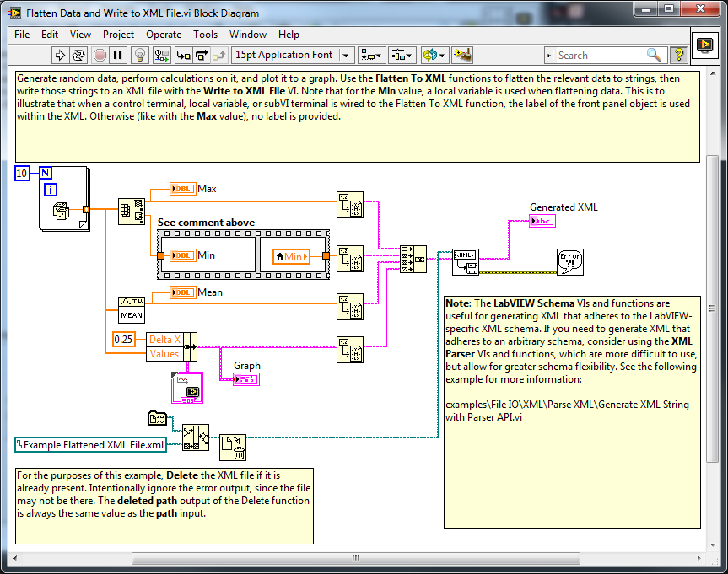
Task: Select the Write to XML File VI
Action: (x=466, y=261)
